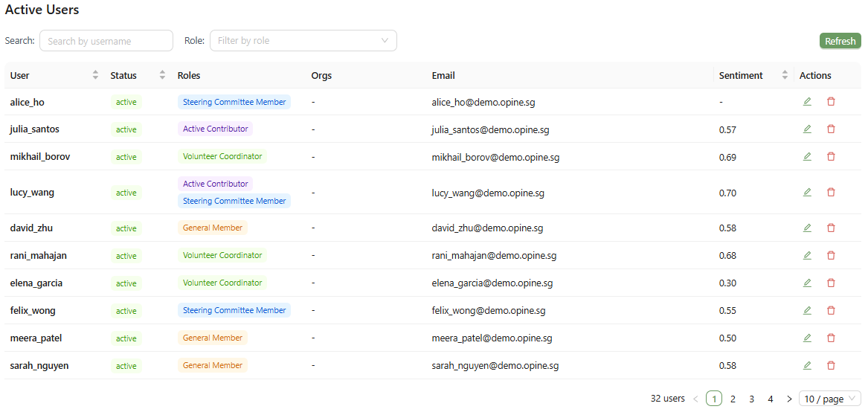Image resolution: width=868 pixels, height=415 pixels.
Task: Delete rani_mahajan with the trash icon
Action: [x=830, y=255]
